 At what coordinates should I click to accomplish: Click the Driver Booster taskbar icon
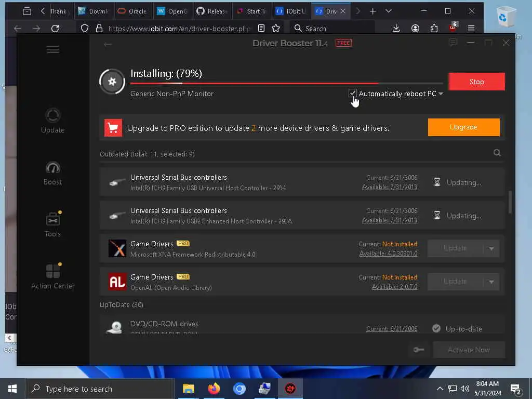(290, 389)
